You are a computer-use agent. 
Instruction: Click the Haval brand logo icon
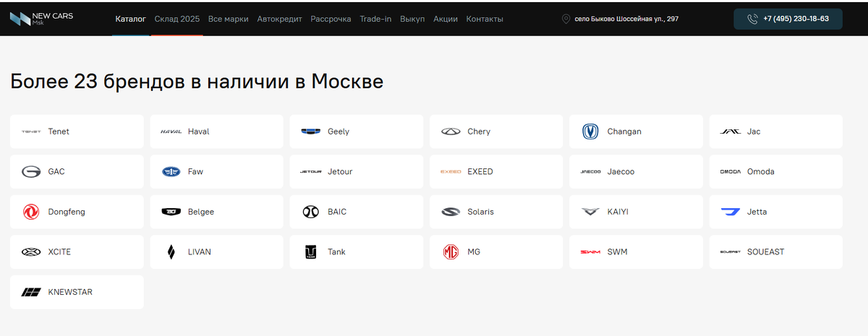[x=171, y=132]
